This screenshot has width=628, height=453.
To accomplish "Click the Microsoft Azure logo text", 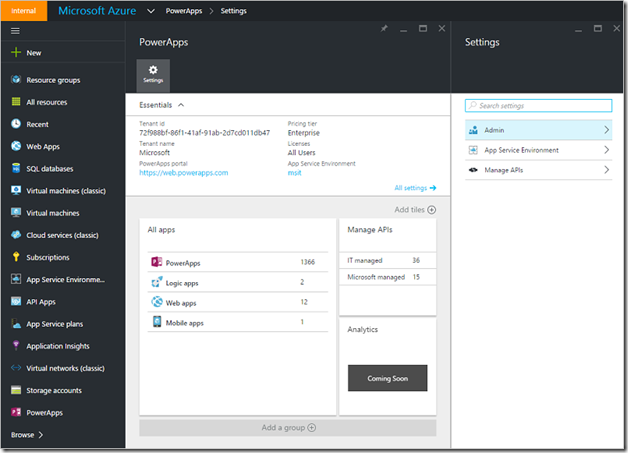I will pyautogui.click(x=97, y=11).
